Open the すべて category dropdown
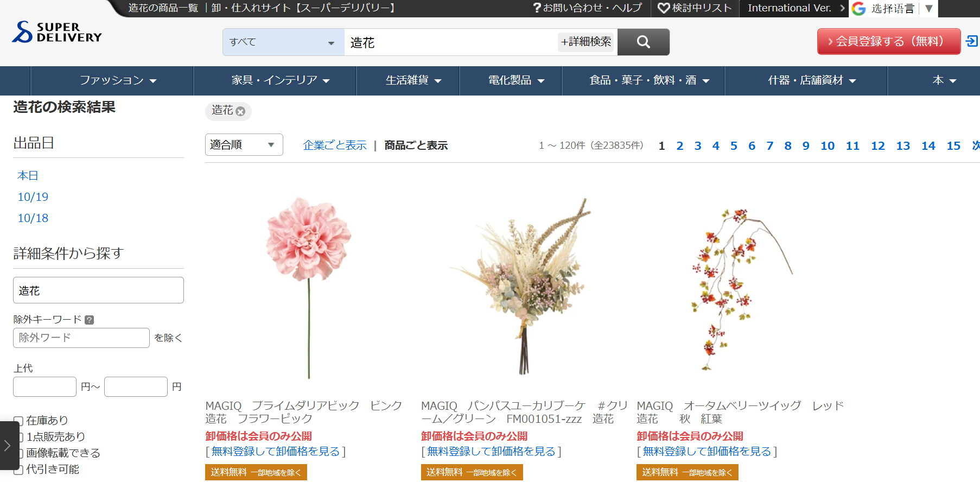Image resolution: width=980 pixels, height=482 pixels. [283, 42]
